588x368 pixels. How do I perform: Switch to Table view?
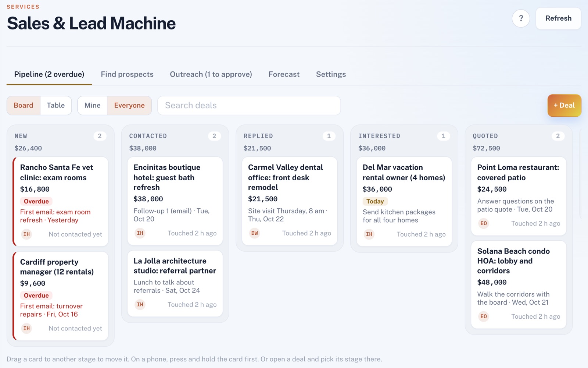(x=56, y=105)
